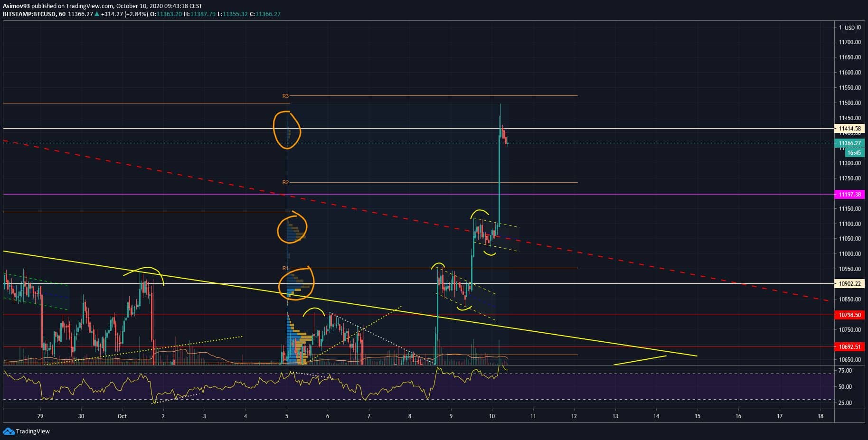The width and height of the screenshot is (868, 440).
Task: Click the USD currency label
Action: coord(849,28)
